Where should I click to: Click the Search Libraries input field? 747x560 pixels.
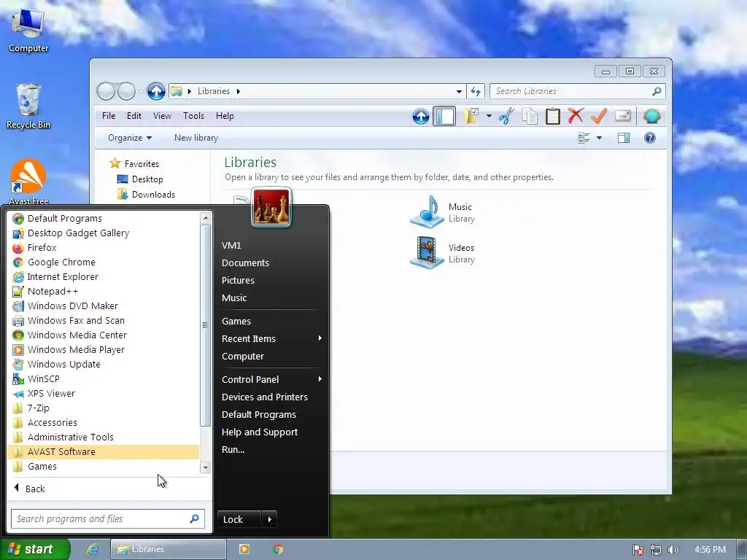point(578,91)
